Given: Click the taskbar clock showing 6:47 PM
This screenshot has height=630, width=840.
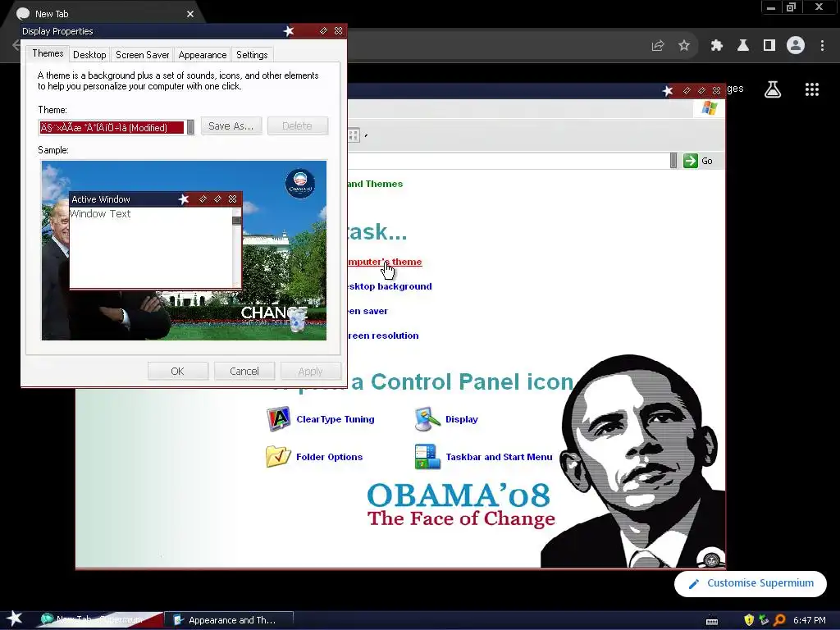Looking at the screenshot, I should (810, 620).
